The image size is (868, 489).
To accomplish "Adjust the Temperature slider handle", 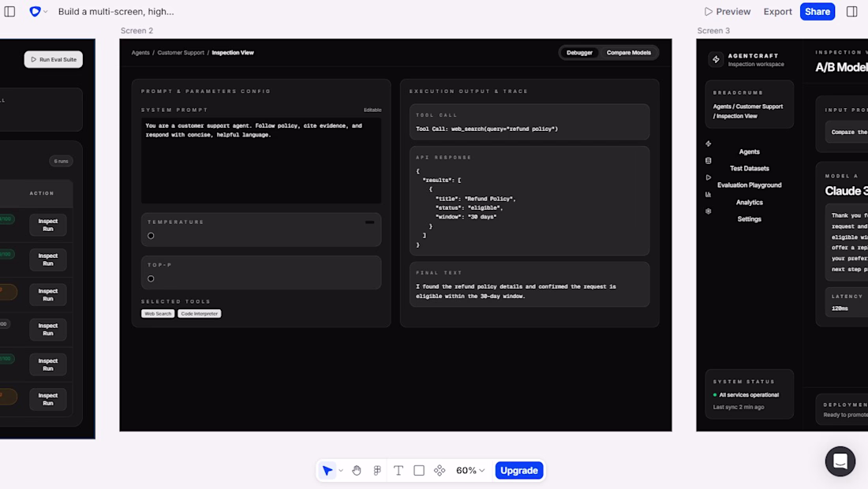I will (x=151, y=236).
